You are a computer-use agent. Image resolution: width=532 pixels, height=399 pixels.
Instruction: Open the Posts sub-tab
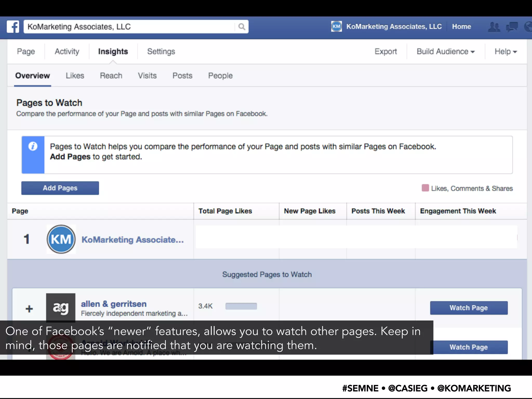(182, 76)
